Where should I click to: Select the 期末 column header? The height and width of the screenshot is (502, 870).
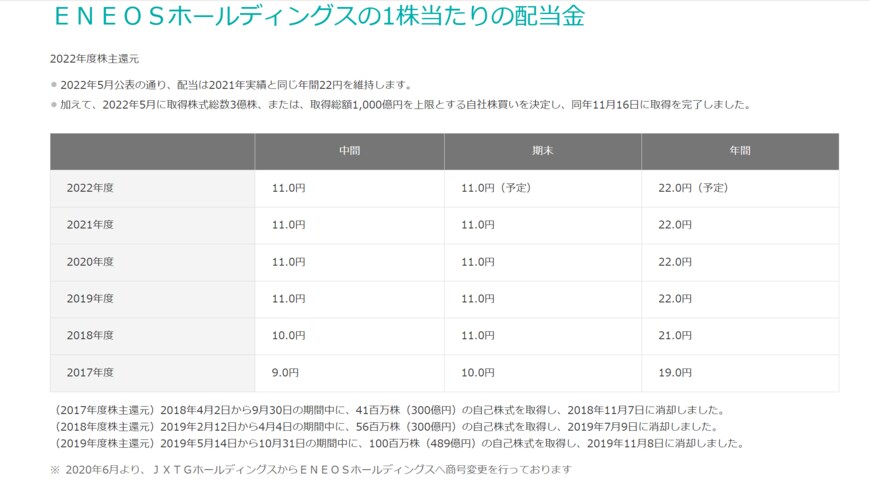coord(542,151)
